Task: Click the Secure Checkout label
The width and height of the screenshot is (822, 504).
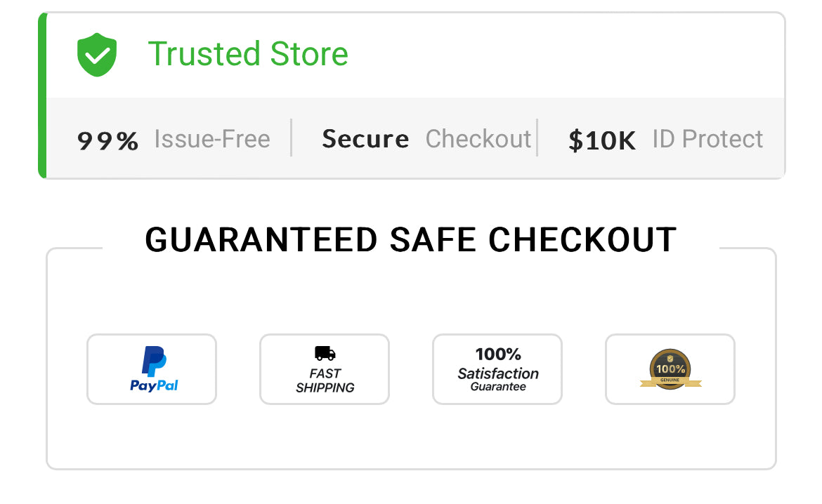Action: point(426,140)
